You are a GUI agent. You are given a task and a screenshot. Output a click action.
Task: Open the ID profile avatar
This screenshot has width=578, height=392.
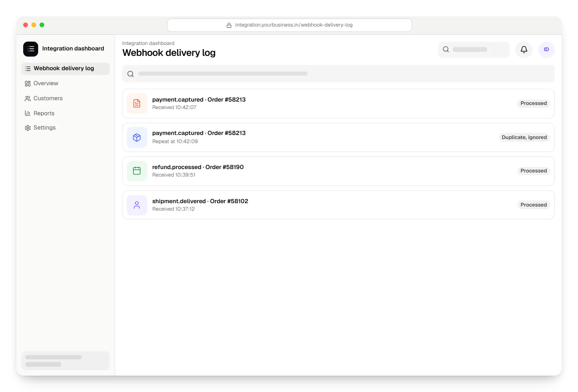546,50
